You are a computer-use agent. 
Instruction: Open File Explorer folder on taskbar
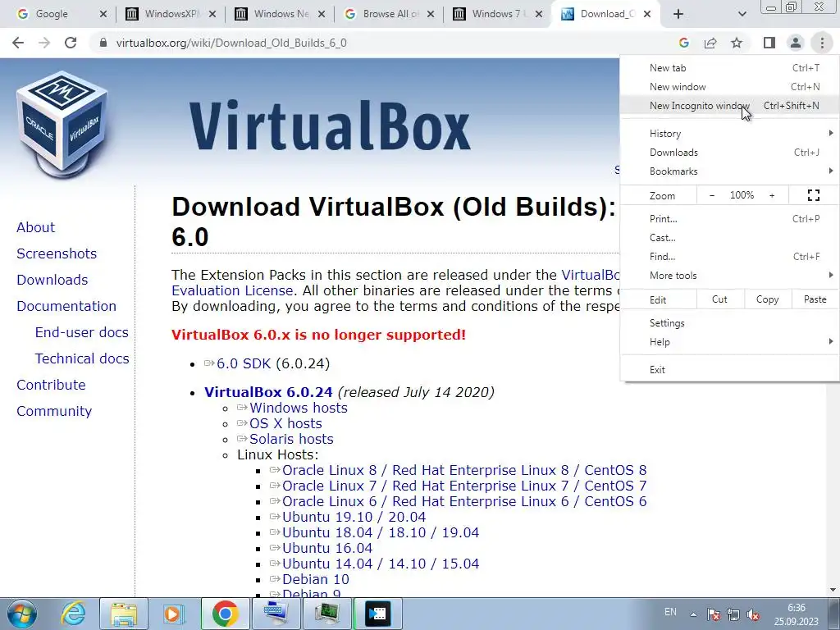tap(125, 614)
